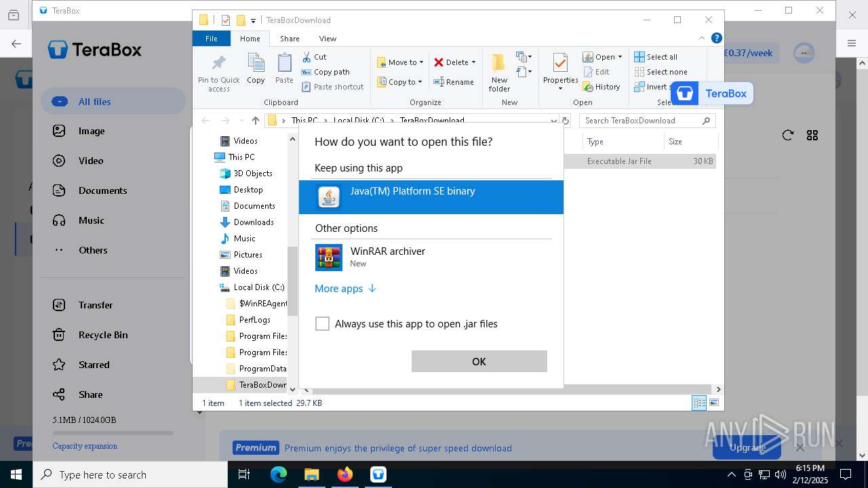Click Paste shortcut in ribbon
The width and height of the screenshot is (868, 488).
(x=332, y=87)
